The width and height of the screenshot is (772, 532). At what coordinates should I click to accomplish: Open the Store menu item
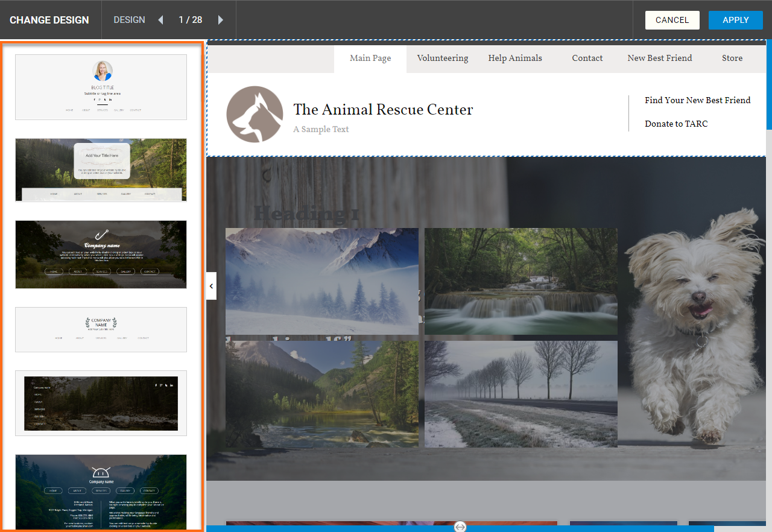(x=732, y=59)
